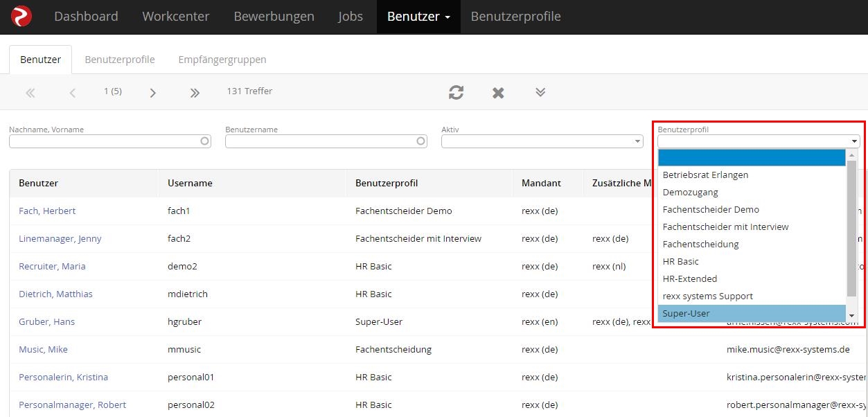868x417 pixels.
Task: Click rexx (nl) cell in Recruiter row
Action: [x=609, y=266]
